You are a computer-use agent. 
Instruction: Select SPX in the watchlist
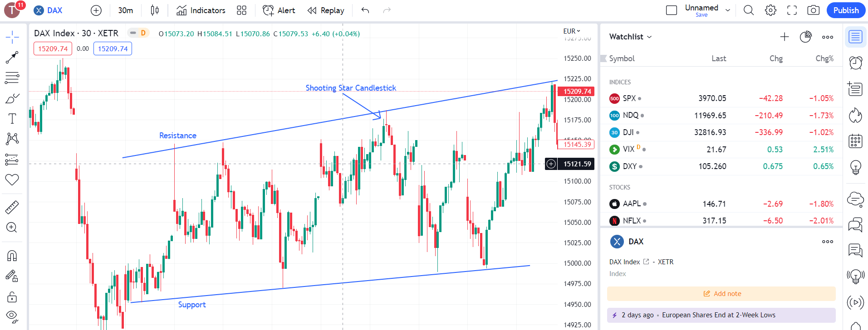(x=721, y=98)
